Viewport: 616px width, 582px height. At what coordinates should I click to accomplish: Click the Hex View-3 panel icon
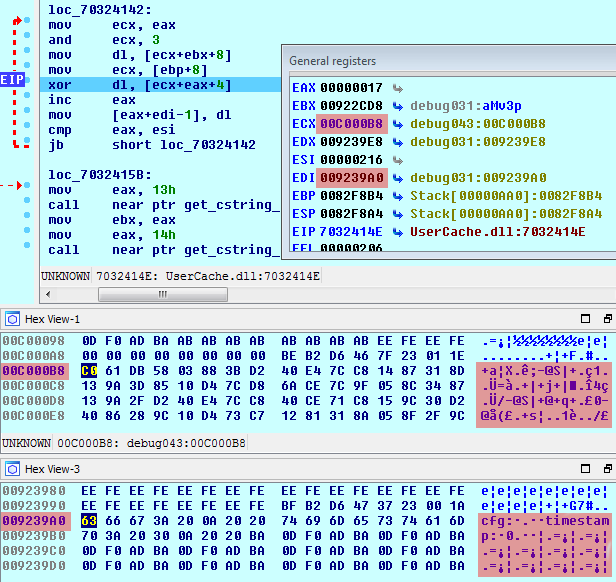[13, 469]
